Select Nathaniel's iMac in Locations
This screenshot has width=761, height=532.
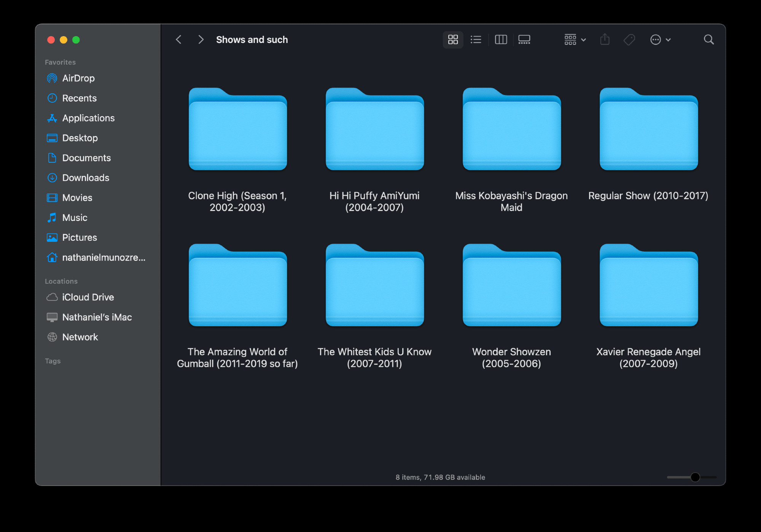(x=98, y=317)
